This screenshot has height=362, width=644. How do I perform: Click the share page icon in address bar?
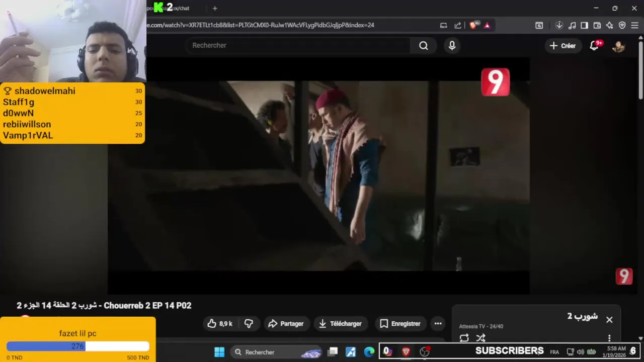(458, 25)
